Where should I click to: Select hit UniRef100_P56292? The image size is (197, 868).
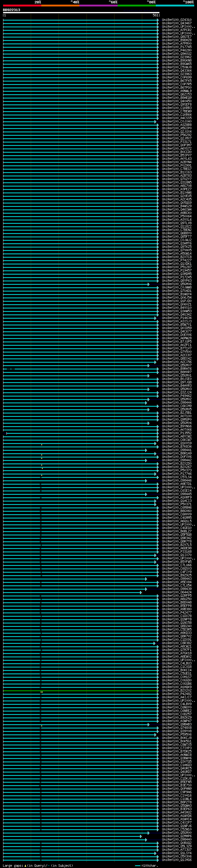177,135
